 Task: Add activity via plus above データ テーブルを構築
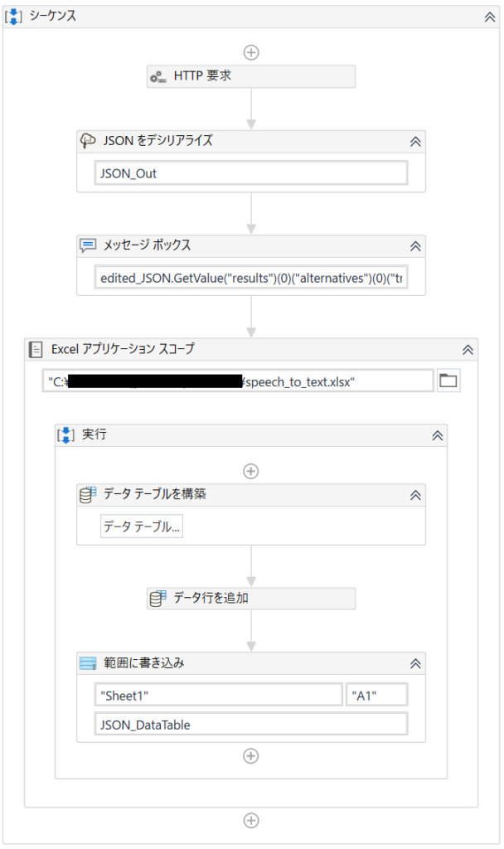tap(250, 471)
